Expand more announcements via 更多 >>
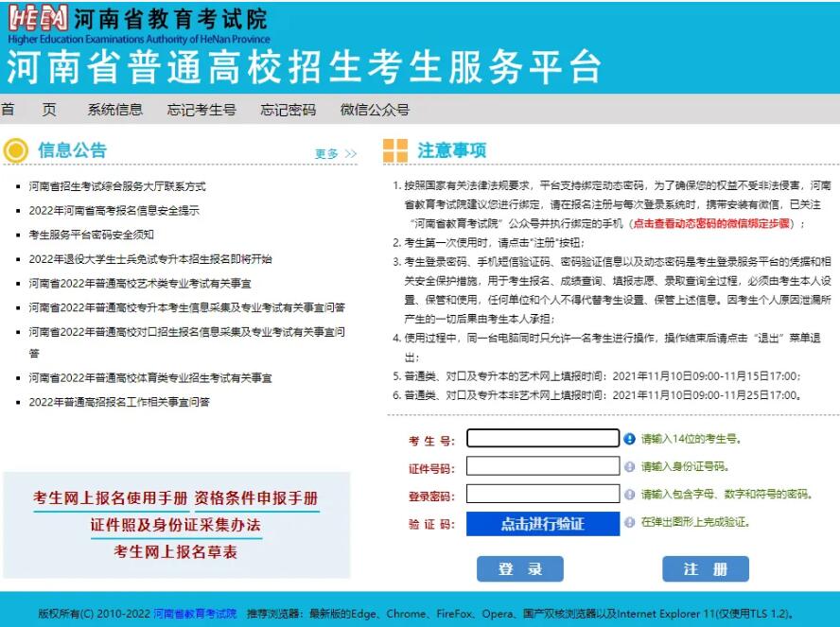This screenshot has height=627, width=840. 336,154
